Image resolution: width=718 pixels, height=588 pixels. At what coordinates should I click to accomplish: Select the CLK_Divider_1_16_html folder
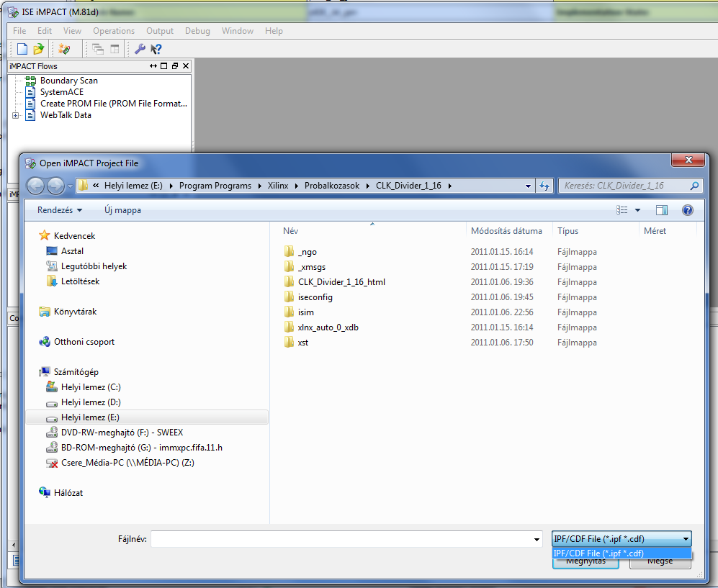coord(341,282)
